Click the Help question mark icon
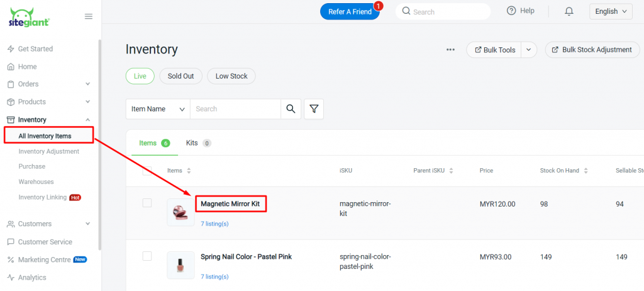The height and width of the screenshot is (291, 644). point(511,11)
